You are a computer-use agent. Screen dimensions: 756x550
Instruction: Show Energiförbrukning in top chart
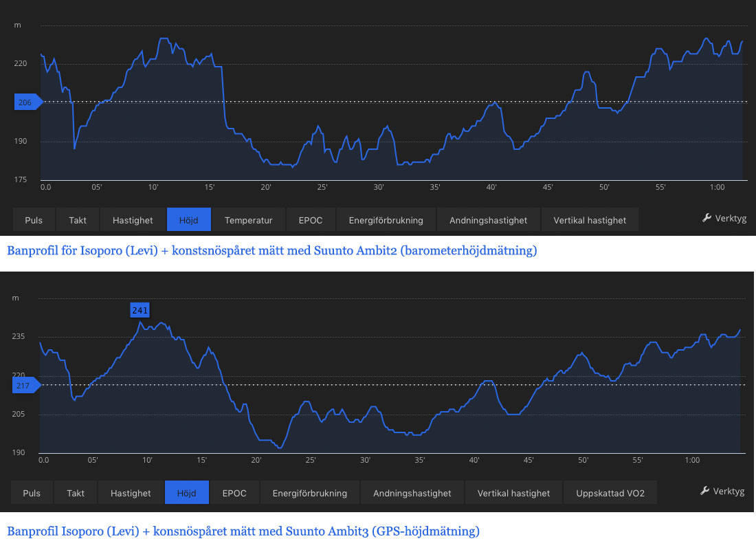point(386,220)
